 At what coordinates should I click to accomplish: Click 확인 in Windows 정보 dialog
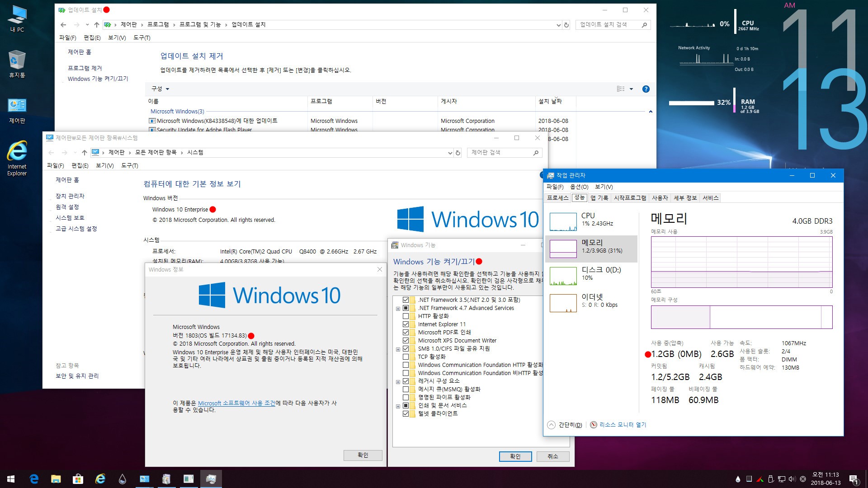tap(363, 455)
